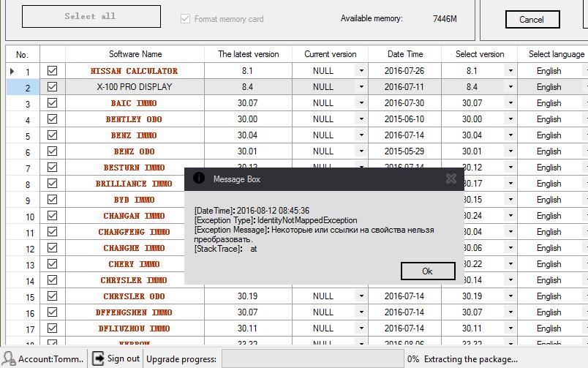Toggle the CHRYSLER ODO checkbox

click(52, 296)
